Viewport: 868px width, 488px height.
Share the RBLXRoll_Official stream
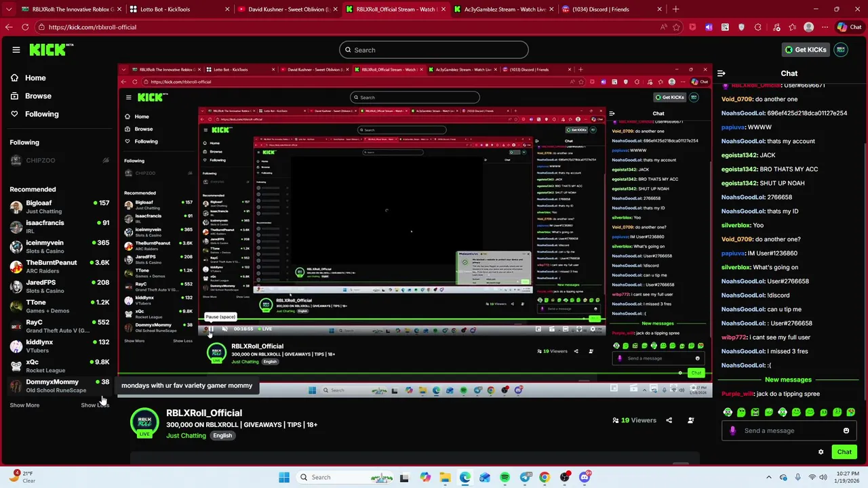669,420
